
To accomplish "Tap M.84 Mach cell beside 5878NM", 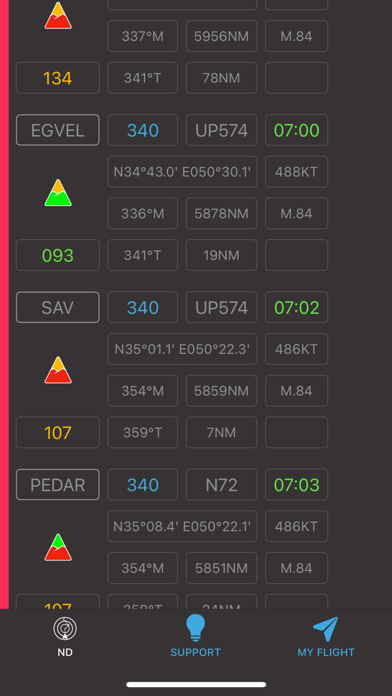I will coord(297,214).
